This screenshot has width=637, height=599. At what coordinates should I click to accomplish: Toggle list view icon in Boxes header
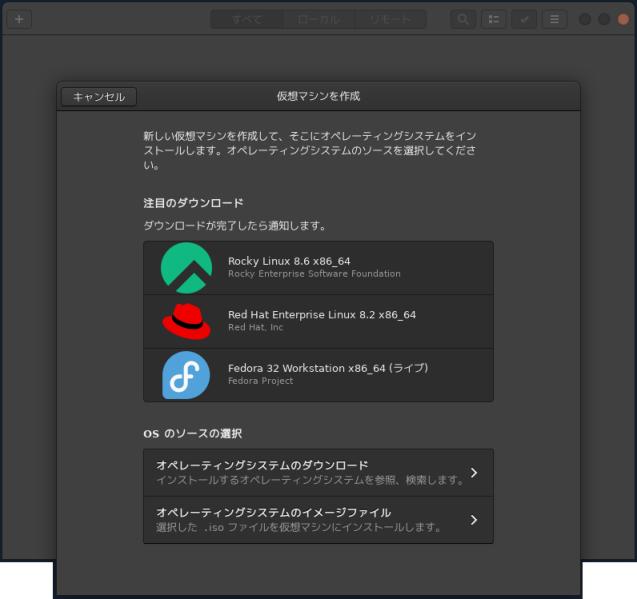pyautogui.click(x=494, y=19)
